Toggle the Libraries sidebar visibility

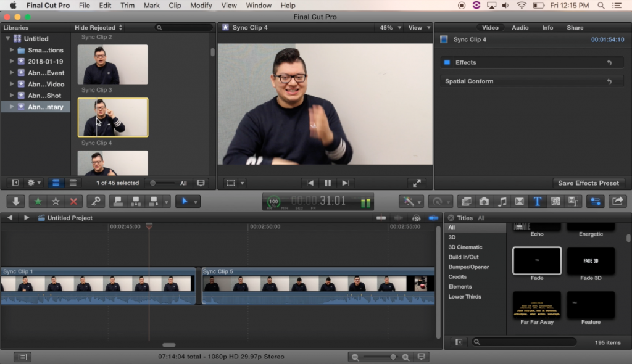pyautogui.click(x=15, y=183)
